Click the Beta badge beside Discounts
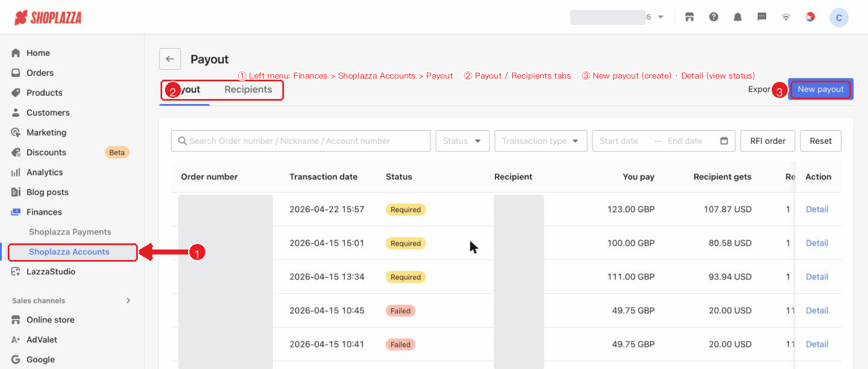This screenshot has width=868, height=369. [x=117, y=153]
